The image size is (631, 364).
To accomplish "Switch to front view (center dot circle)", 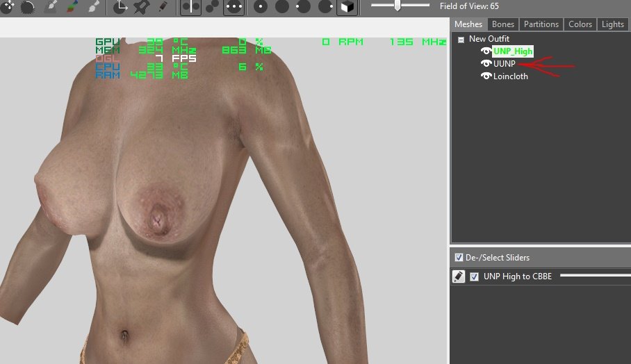I will point(261,6).
